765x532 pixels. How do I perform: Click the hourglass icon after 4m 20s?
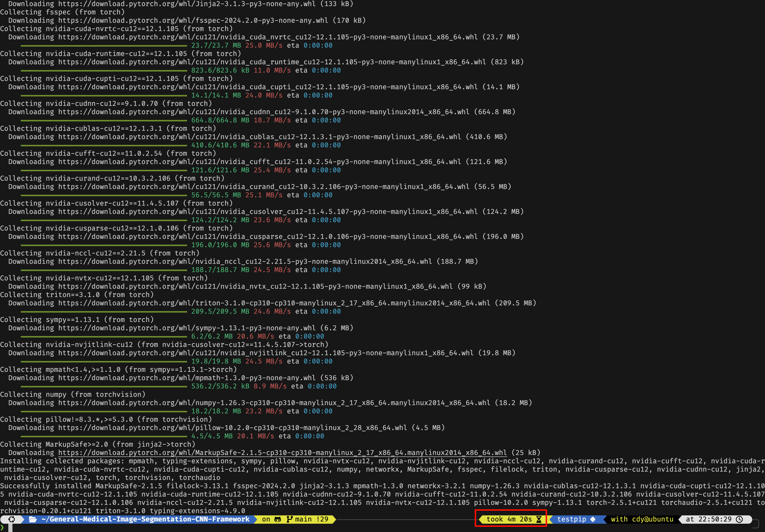tap(539, 519)
